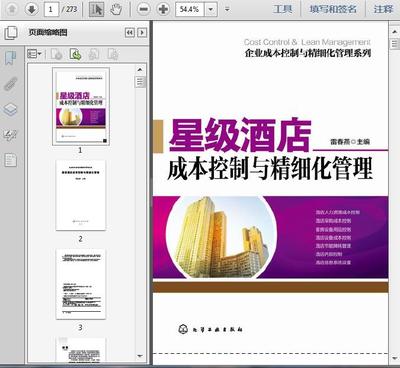Select page 3 thumbnail
Image resolution: width=400 pixels, height=368 pixels.
81,284
